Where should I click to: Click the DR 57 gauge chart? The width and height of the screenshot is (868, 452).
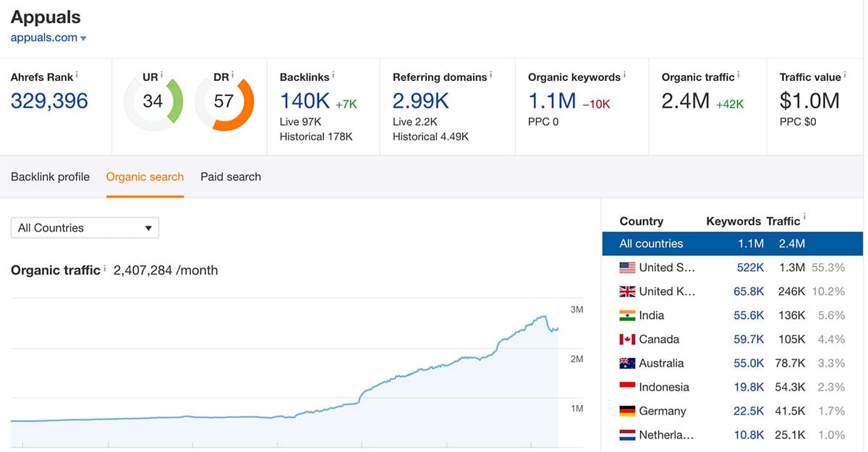coord(224,101)
